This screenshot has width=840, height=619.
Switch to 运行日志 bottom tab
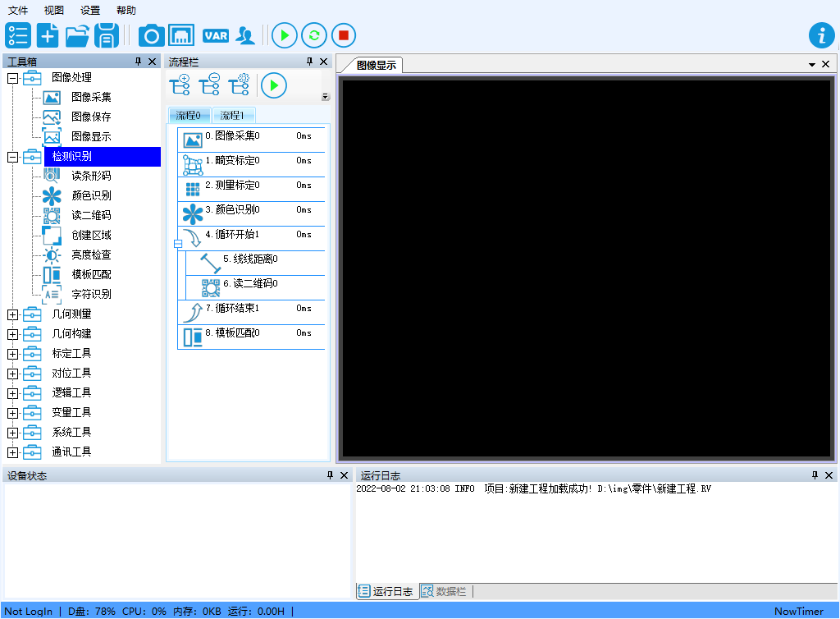[x=386, y=591]
